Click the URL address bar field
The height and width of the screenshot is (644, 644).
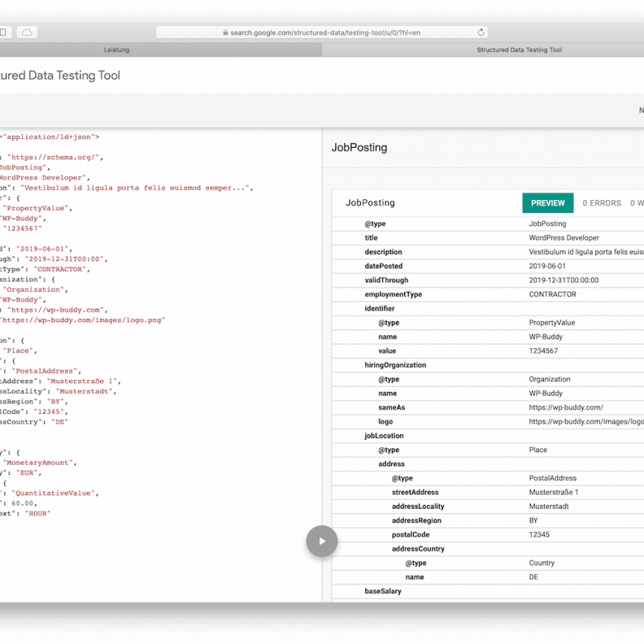[x=321, y=32]
